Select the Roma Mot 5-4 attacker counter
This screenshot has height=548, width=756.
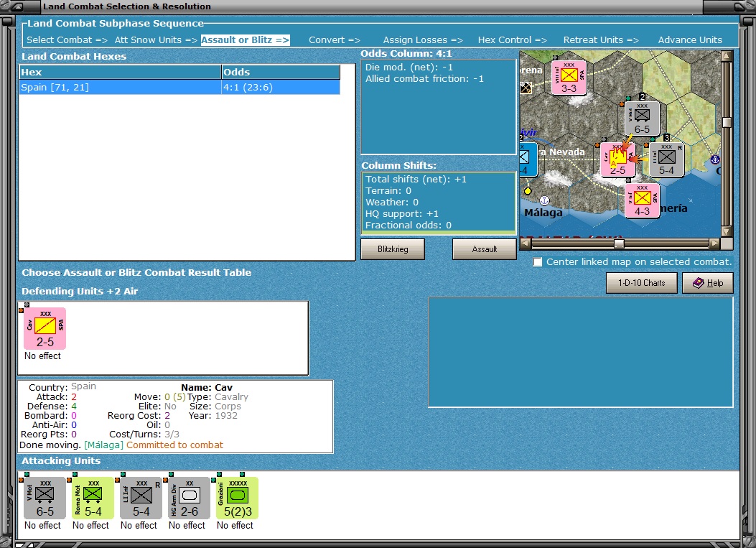(x=91, y=498)
